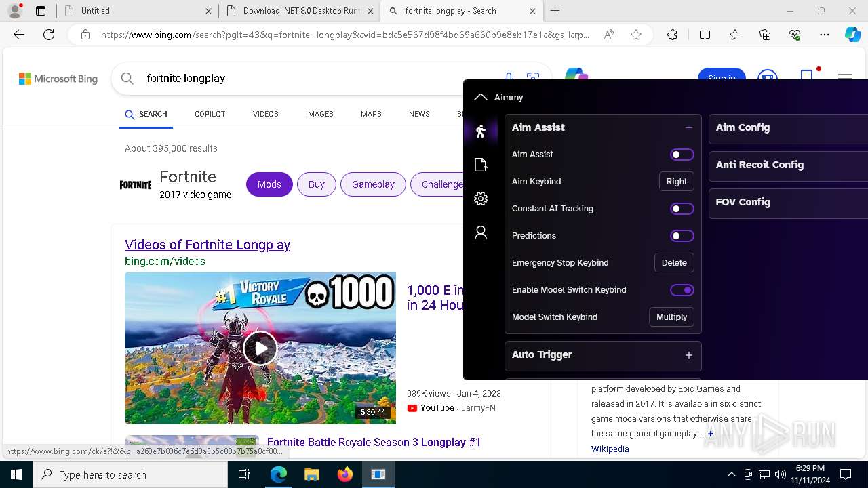Open tab actions menu icon
The height and width of the screenshot is (488, 868).
click(x=41, y=11)
